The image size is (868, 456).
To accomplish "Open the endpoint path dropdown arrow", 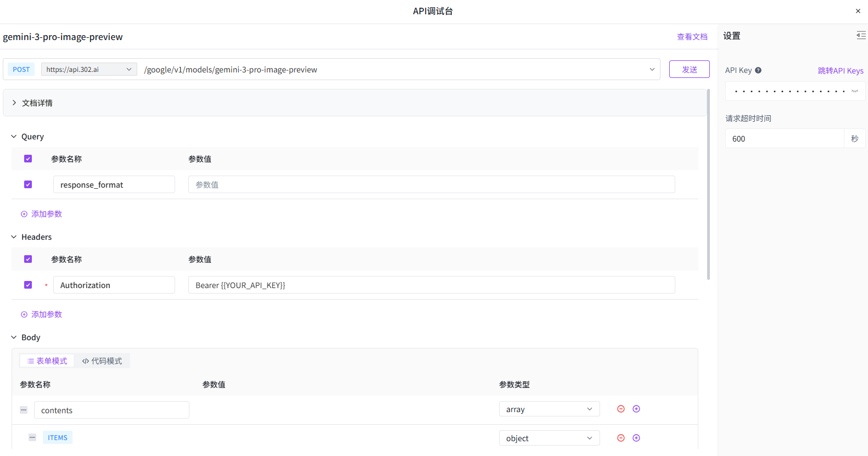I will click(x=652, y=69).
